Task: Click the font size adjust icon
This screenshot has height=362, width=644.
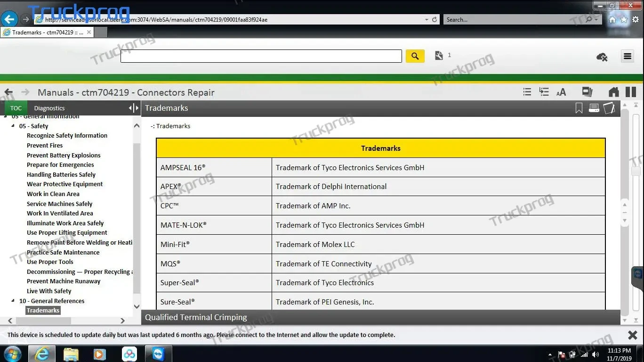Action: [561, 92]
